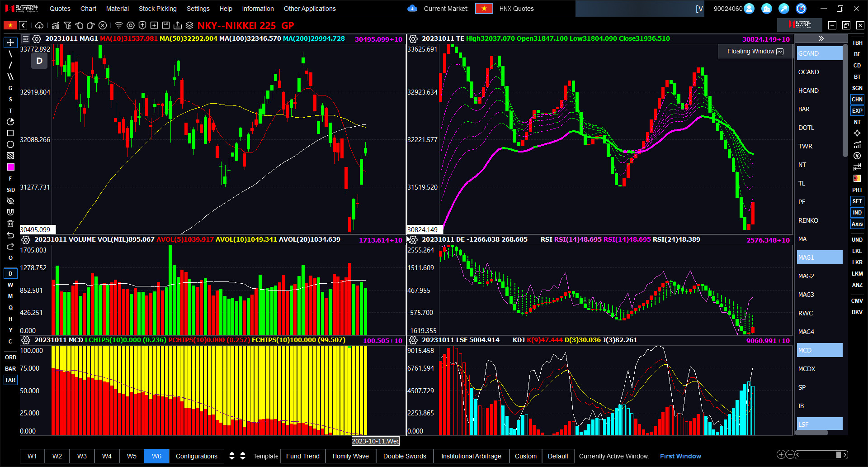Click the trash delete drawings icon
The height and width of the screenshot is (467, 868).
10,224
